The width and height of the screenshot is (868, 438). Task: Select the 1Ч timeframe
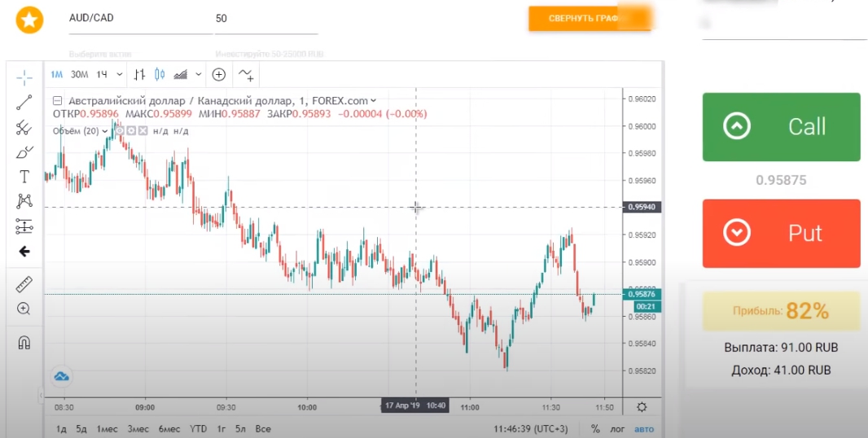pos(102,74)
